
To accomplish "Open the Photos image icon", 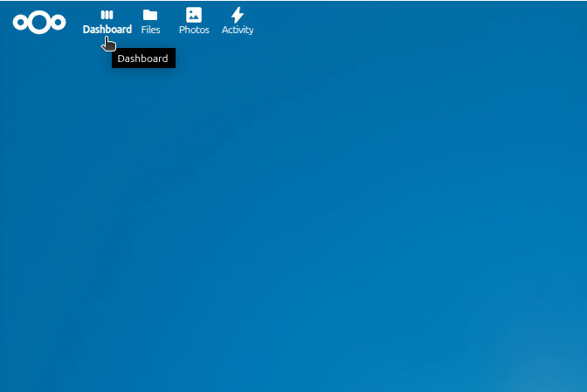I will [x=194, y=15].
